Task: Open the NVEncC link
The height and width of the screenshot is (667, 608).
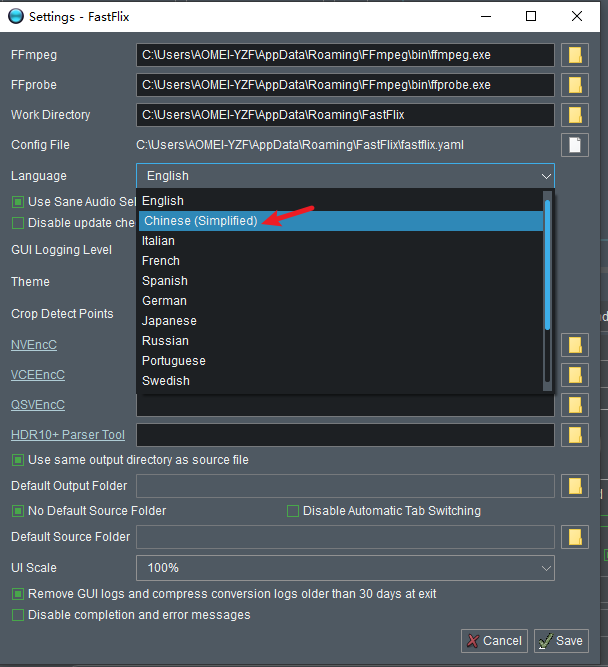Action: coord(34,345)
